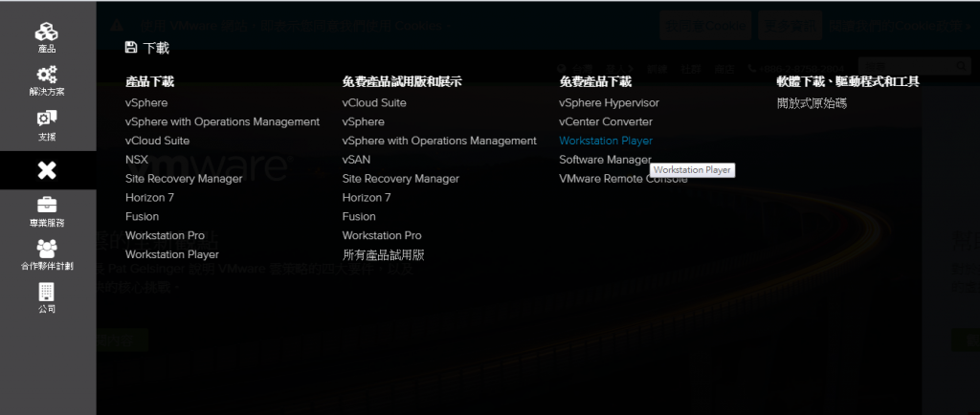980x415 pixels.
Task: Select Fusion trial link
Action: (x=360, y=216)
